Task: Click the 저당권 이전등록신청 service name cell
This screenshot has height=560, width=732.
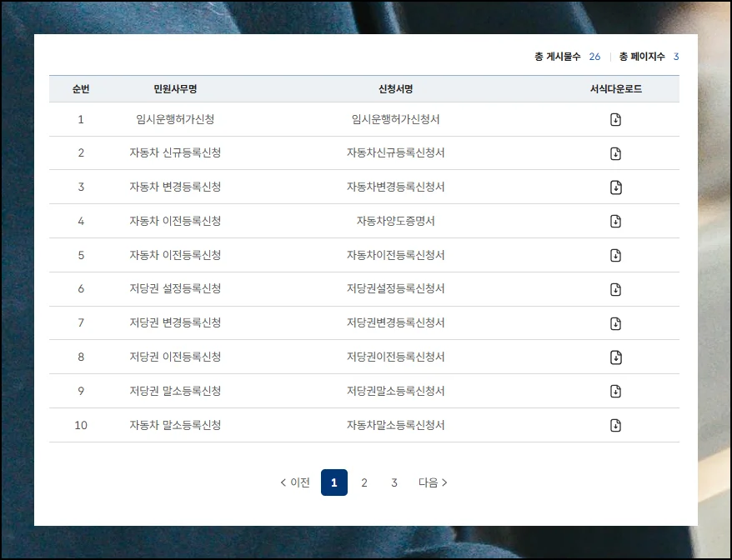Action: [x=175, y=357]
